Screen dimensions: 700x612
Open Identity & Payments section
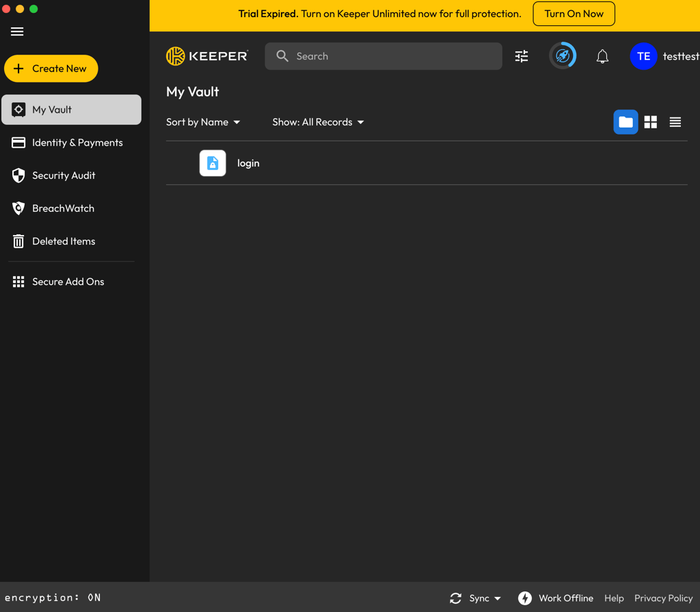tap(71, 143)
